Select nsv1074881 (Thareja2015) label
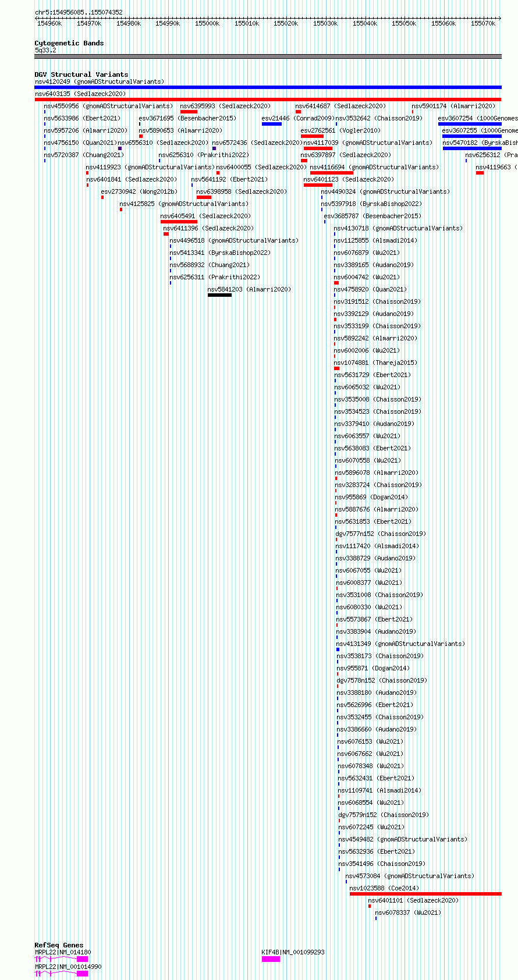This screenshot has height=980, width=518. pos(375,363)
